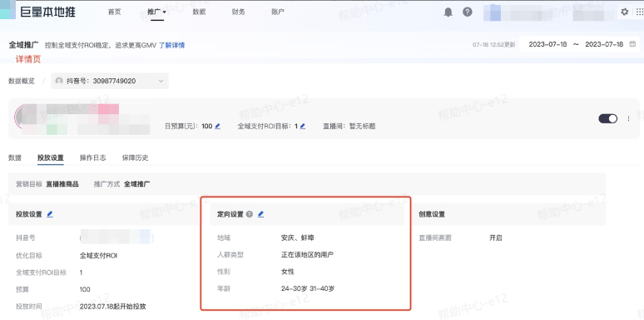Click the 了解详情 link
Image resolution: width=644 pixels, height=320 pixels.
171,45
